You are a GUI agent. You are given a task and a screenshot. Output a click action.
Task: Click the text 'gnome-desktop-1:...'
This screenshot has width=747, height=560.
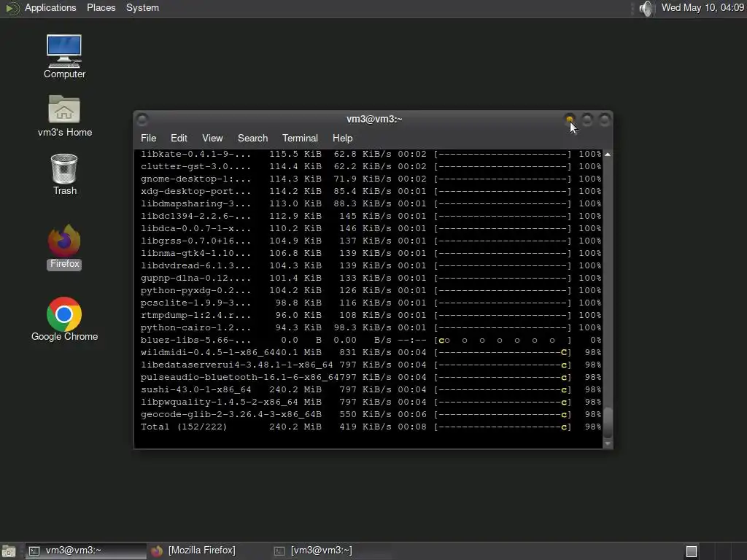click(x=196, y=179)
